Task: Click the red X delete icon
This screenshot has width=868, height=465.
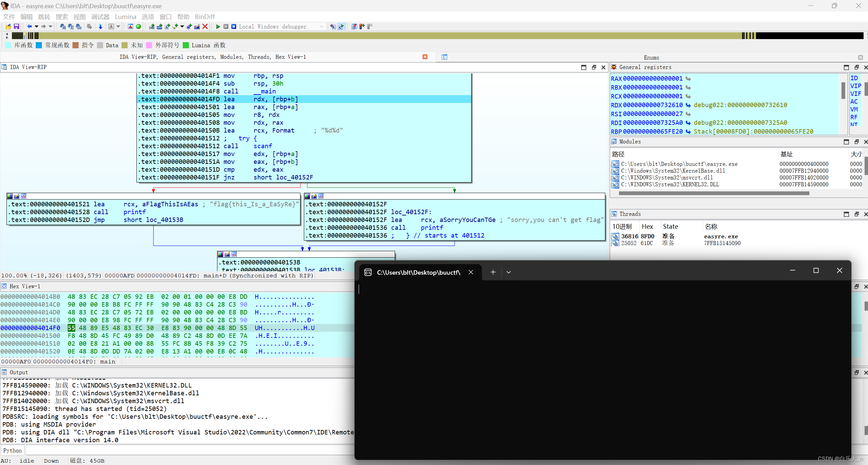Action: pos(205,27)
